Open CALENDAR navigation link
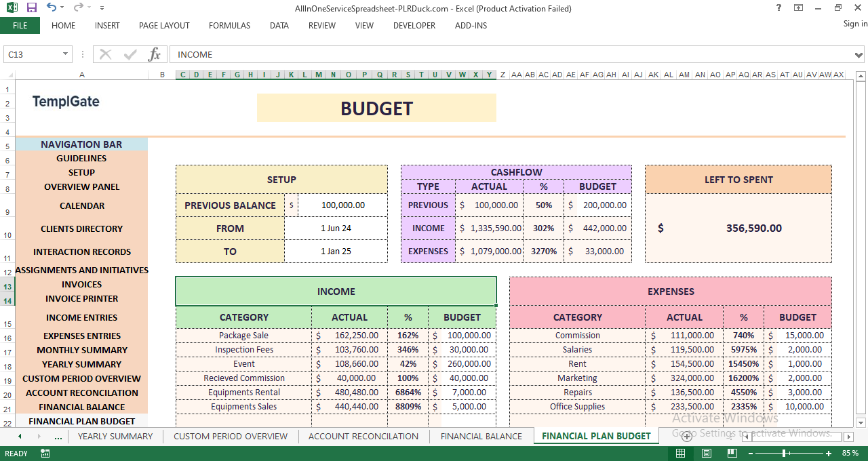Screen dimensions: 868x461 point(81,205)
